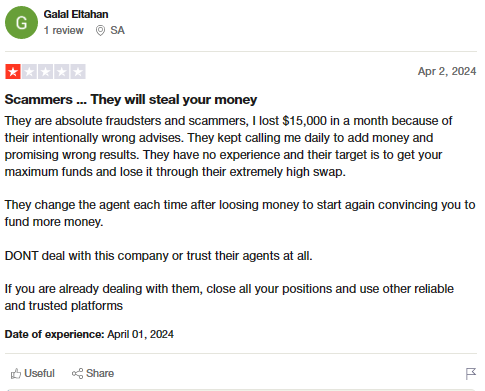Image resolution: width=485 pixels, height=391 pixels.
Task: Click the location pin icon
Action: pos(100,31)
